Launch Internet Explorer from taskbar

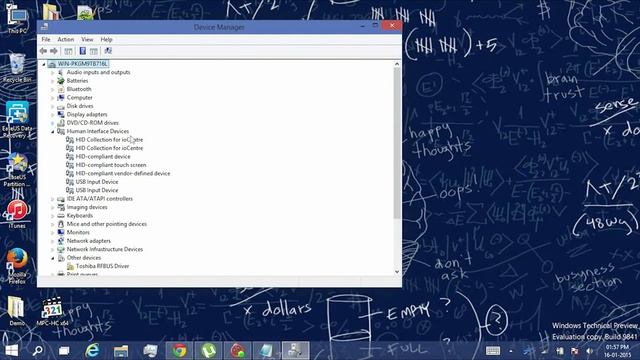click(x=92, y=351)
